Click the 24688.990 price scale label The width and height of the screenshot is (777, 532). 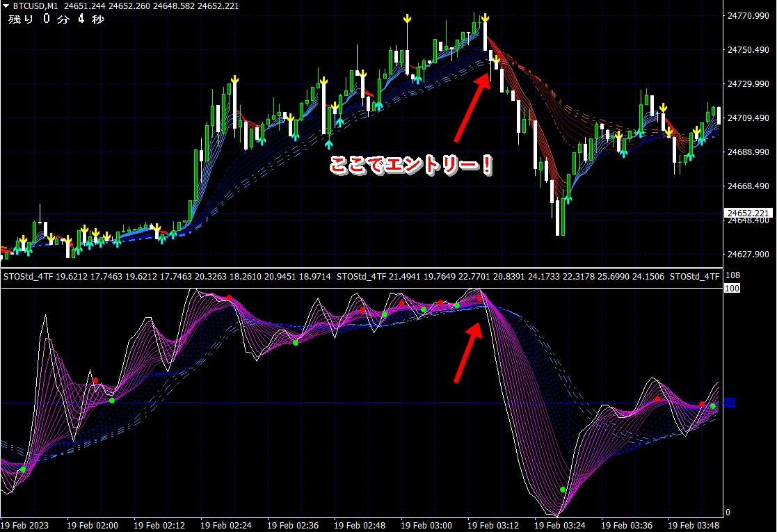pos(747,152)
